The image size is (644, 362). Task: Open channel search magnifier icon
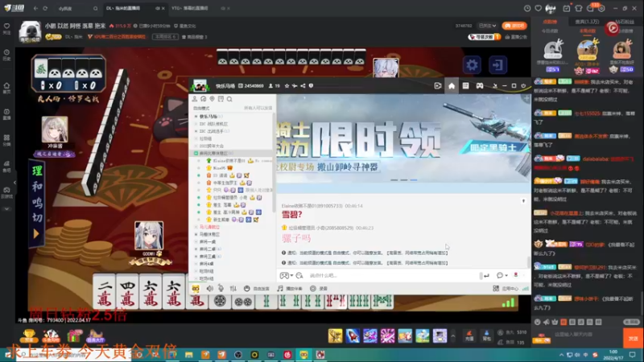229,99
